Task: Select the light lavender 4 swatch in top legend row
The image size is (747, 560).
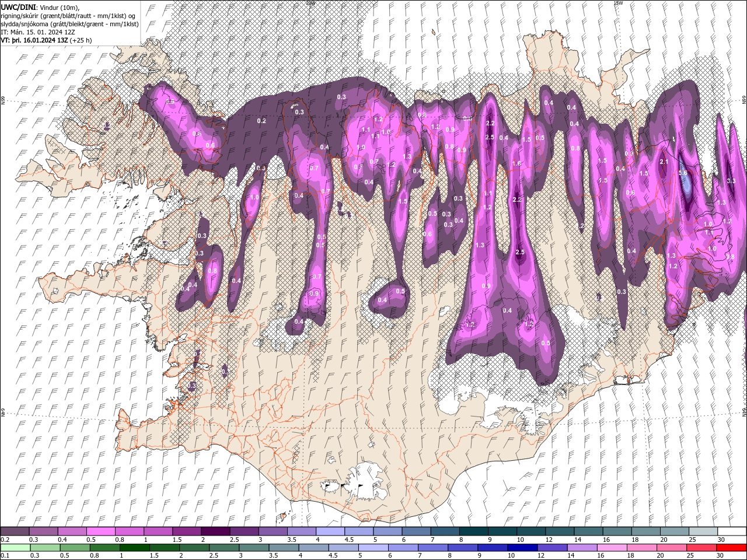Action: tap(330, 531)
